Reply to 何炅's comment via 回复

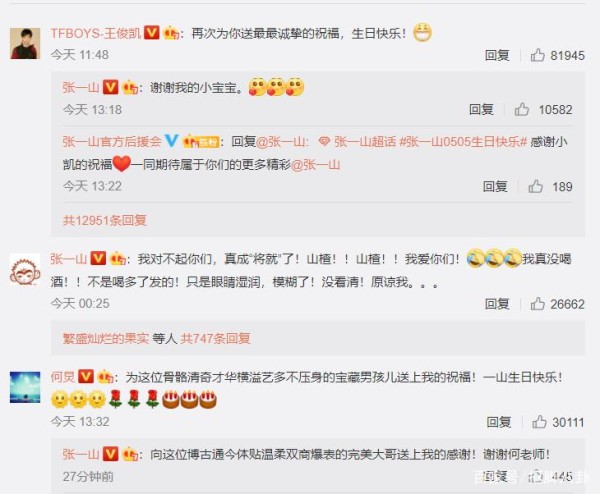pyautogui.click(x=499, y=422)
